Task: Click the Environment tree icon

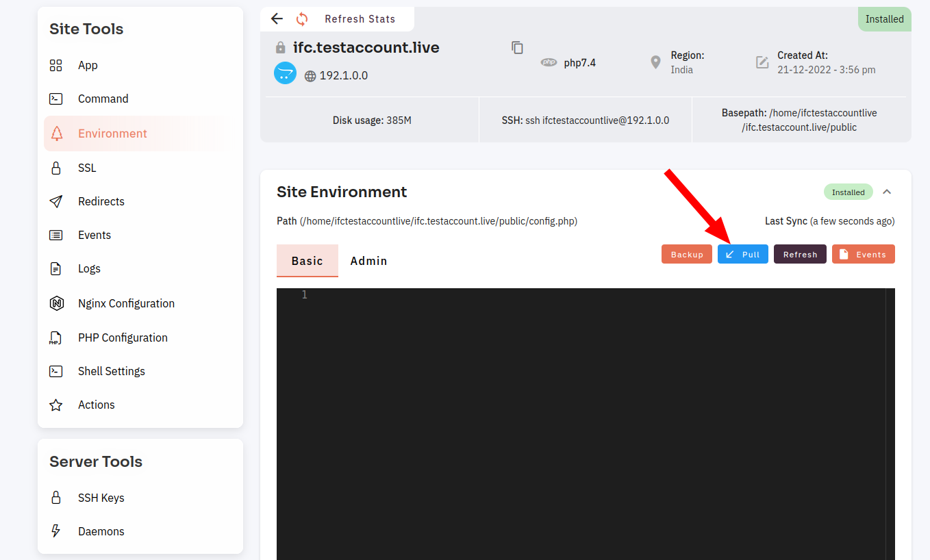Action: click(x=56, y=133)
